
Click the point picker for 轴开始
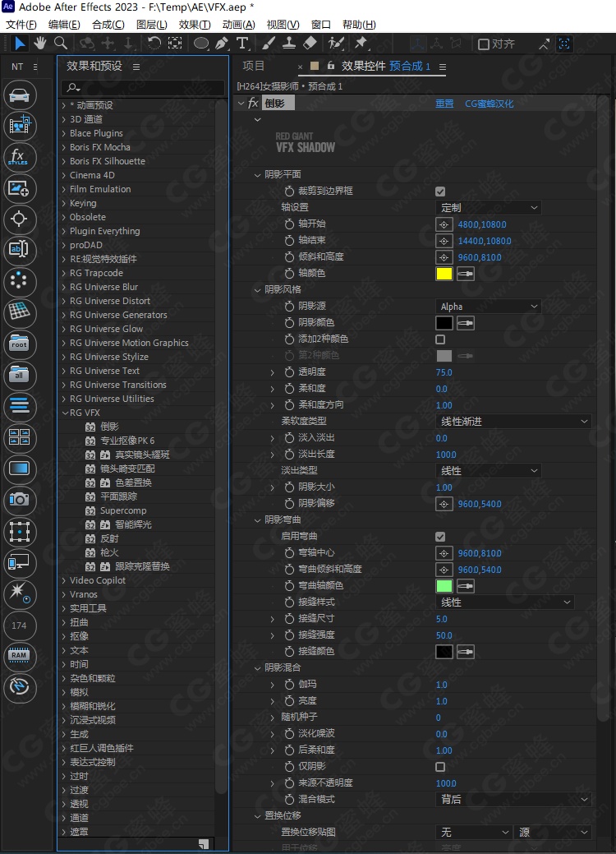tap(444, 224)
